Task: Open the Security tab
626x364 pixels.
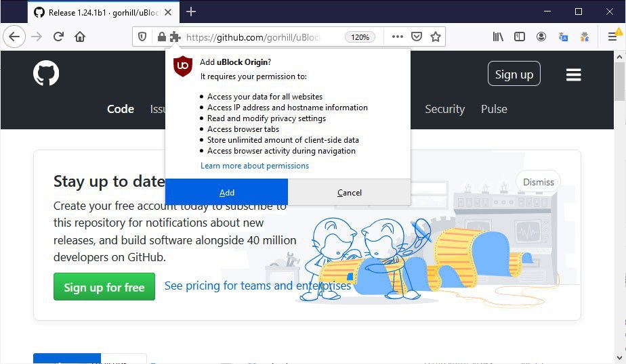Action: (x=444, y=109)
